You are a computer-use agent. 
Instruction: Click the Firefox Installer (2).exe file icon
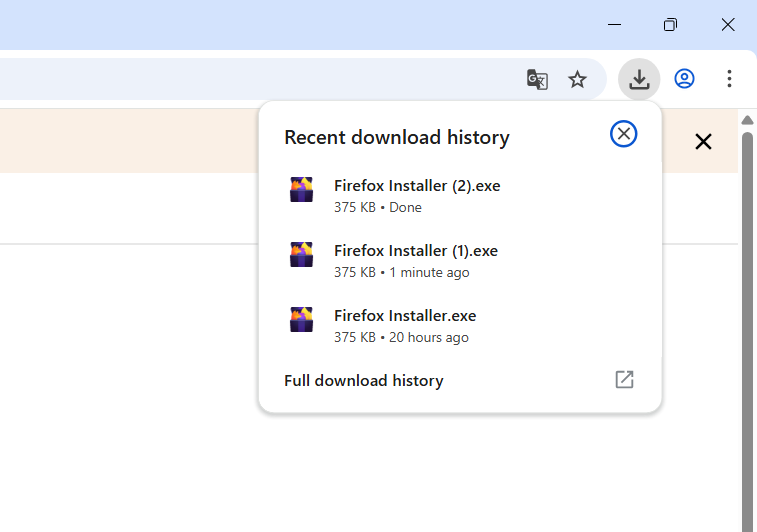tap(301, 189)
